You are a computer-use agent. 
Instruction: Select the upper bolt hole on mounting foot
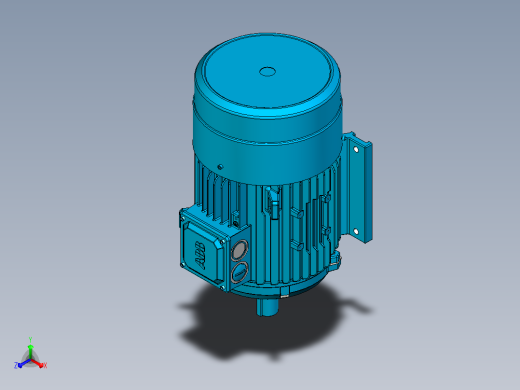pos(356,149)
